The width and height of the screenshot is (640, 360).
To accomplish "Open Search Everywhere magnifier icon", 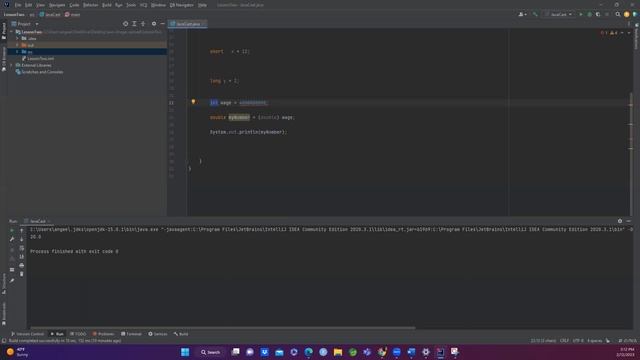I will 618,14.
